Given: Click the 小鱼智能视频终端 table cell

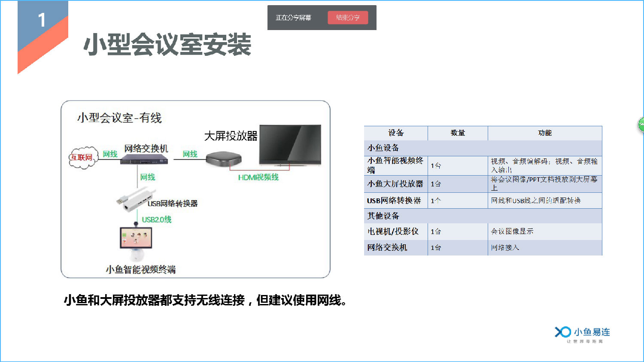Looking at the screenshot, I should coord(396,165).
